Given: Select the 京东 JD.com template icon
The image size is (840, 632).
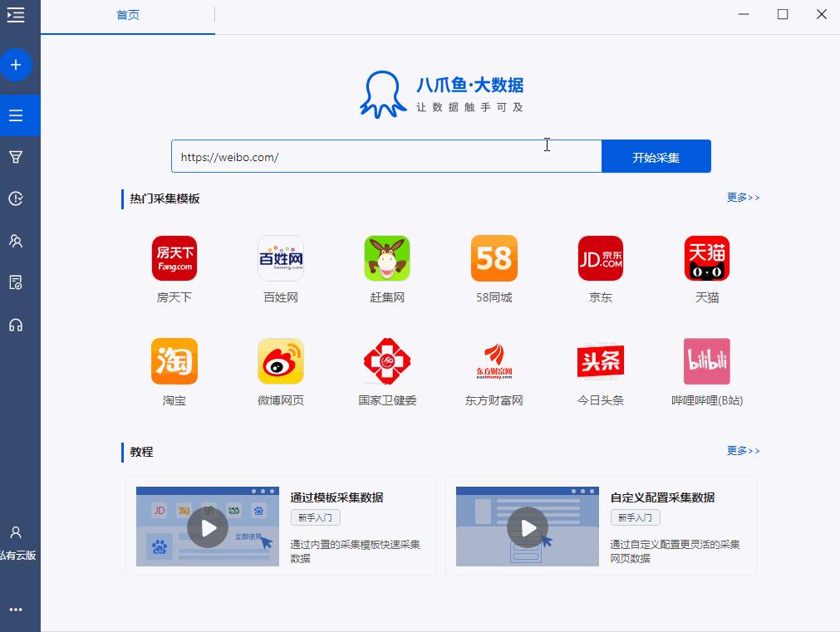Looking at the screenshot, I should click(601, 258).
